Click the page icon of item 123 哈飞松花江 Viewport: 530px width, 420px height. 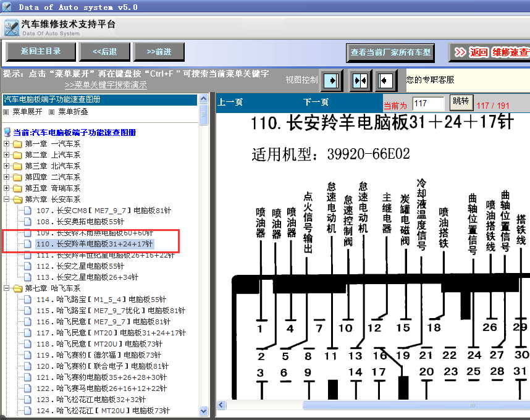click(28, 400)
